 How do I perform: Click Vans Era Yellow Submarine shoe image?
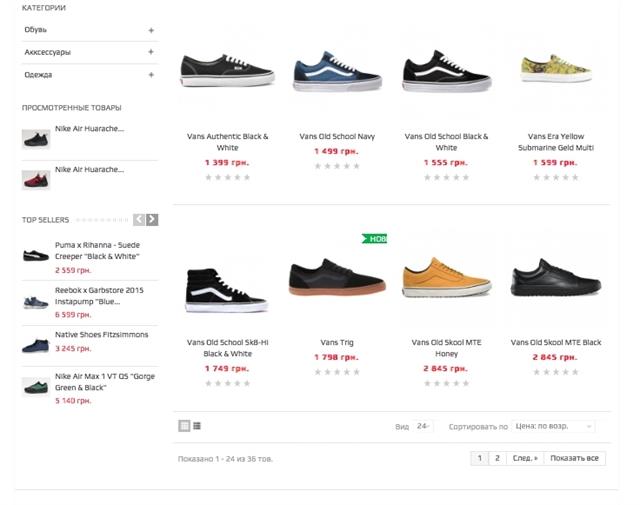pos(555,70)
